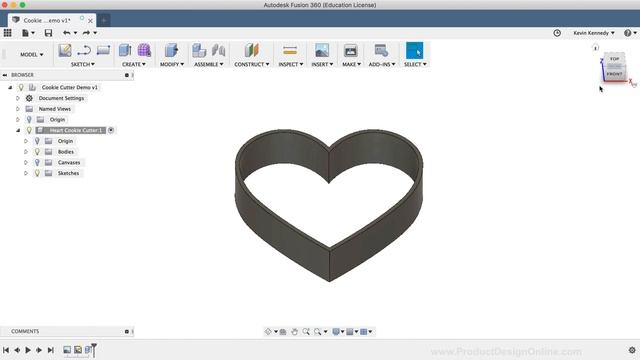Go to beginning of timeline

(x=6, y=350)
